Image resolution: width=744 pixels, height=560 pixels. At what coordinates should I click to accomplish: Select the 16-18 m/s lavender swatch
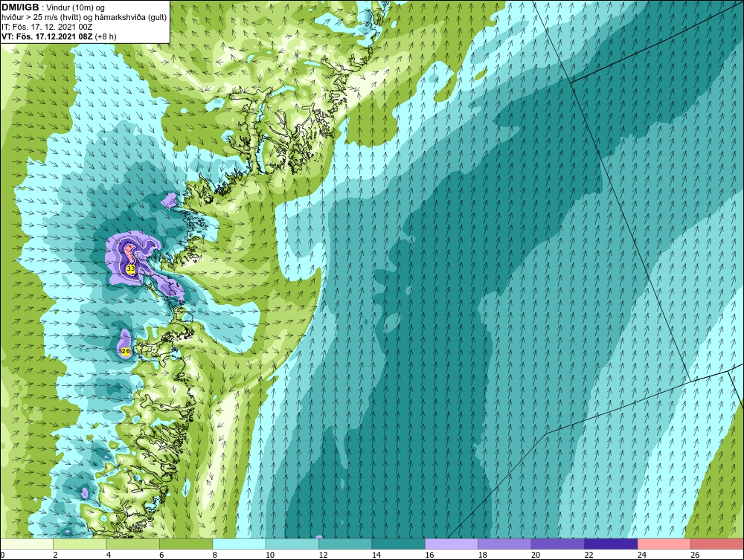(x=452, y=544)
